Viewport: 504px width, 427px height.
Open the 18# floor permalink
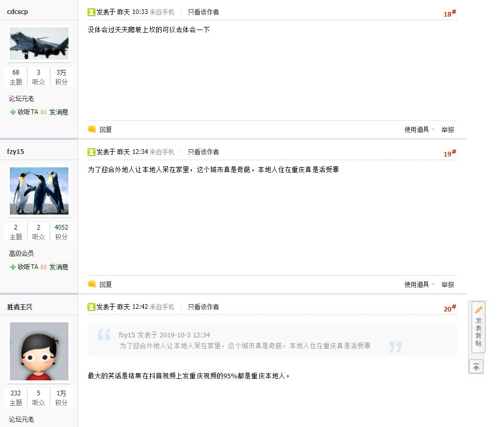[450, 13]
